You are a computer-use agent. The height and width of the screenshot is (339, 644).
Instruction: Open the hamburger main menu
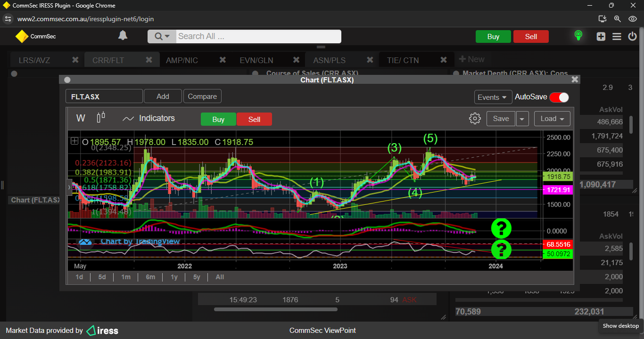click(x=617, y=36)
